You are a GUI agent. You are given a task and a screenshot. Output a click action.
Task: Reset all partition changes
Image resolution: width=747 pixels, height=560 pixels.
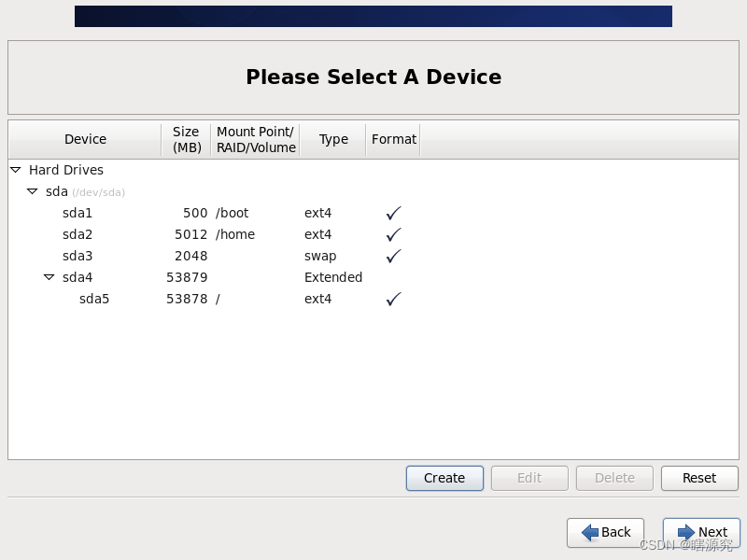click(x=698, y=478)
